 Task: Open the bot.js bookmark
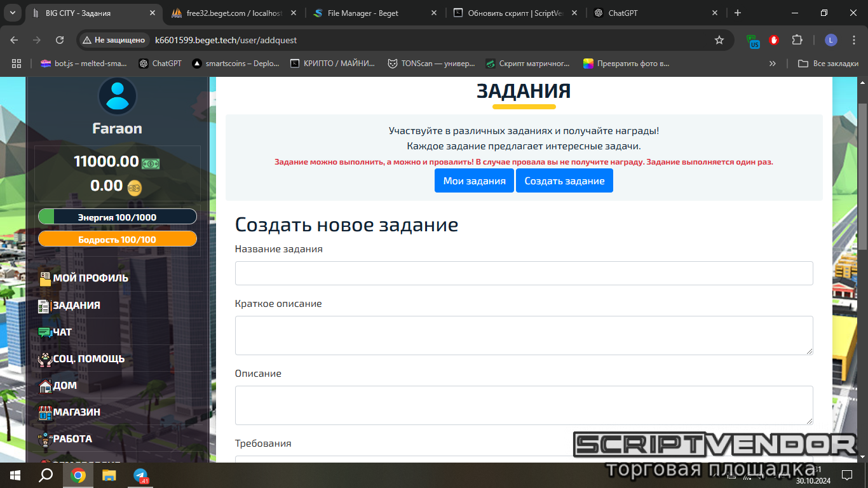pyautogui.click(x=83, y=64)
